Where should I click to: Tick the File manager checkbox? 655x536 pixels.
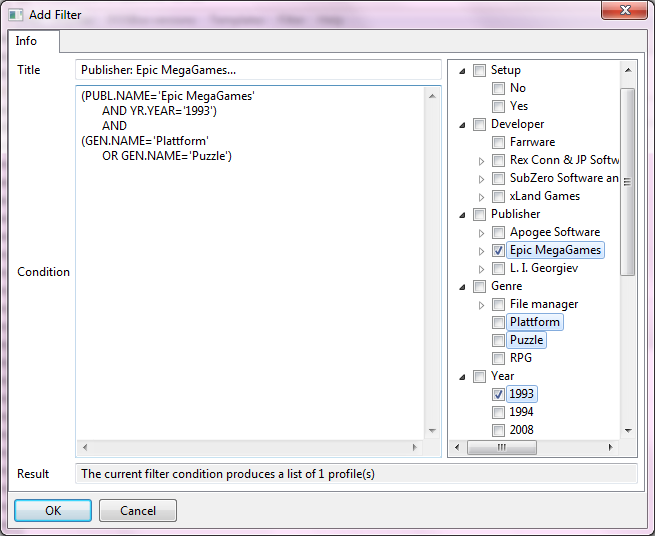[498, 304]
